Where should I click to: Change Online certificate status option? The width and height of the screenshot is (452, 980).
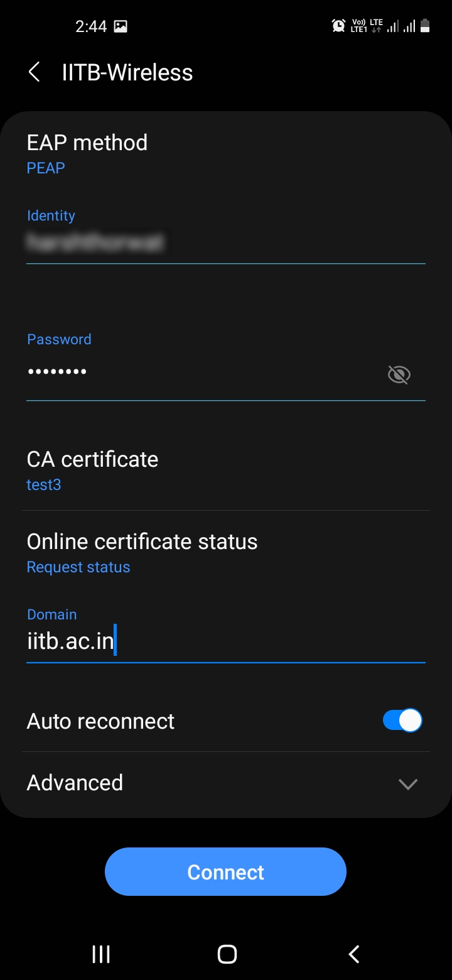142,553
